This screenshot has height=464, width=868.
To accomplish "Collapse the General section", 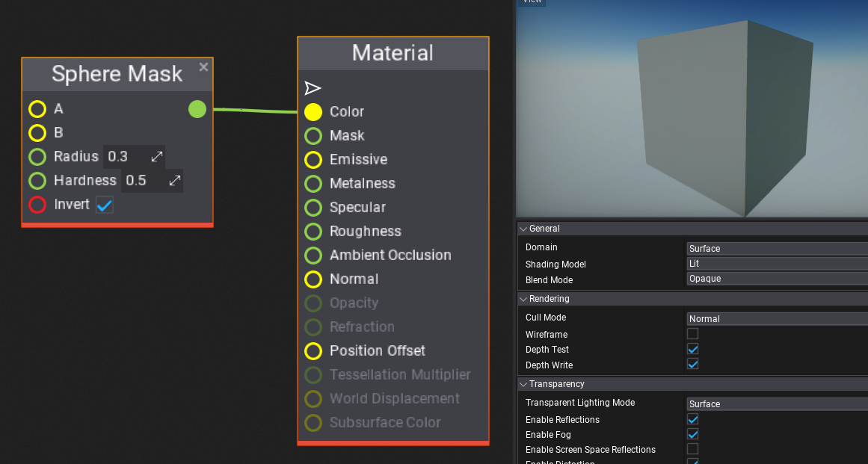I will pos(523,229).
